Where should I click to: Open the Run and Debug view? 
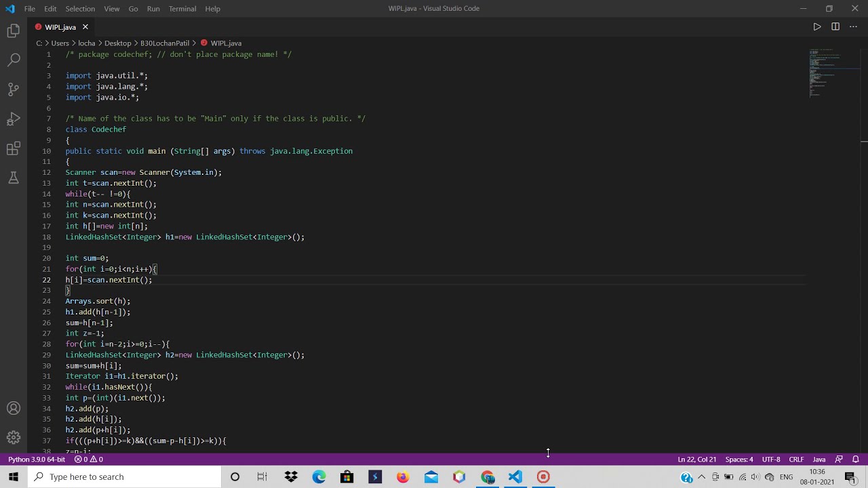pos(14,119)
